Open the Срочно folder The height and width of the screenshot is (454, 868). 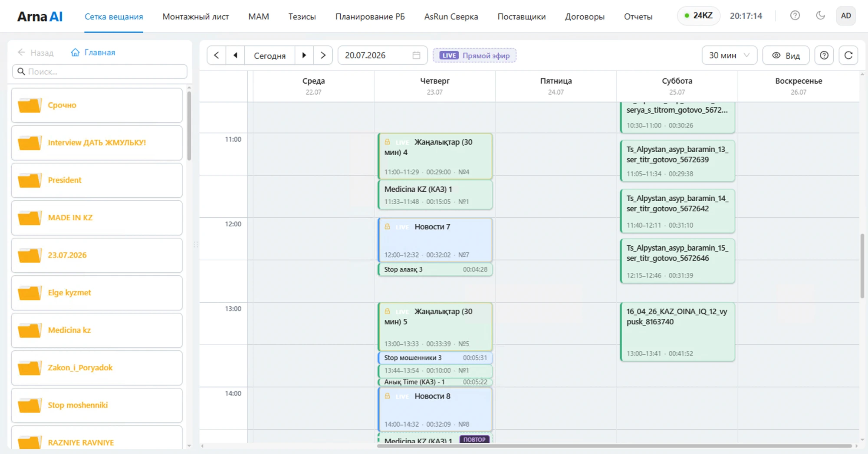point(97,105)
